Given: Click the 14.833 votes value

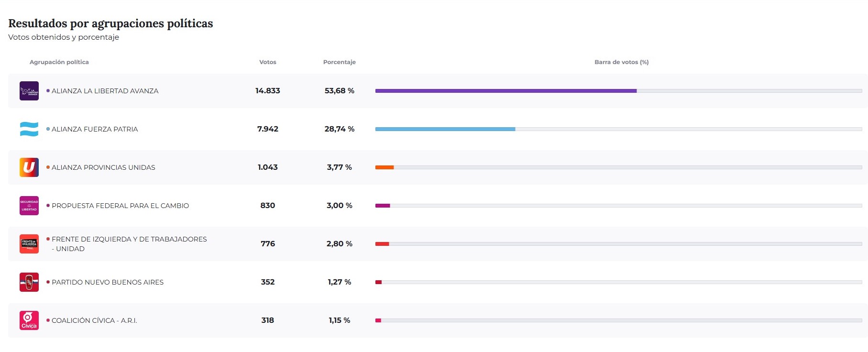Looking at the screenshot, I should (x=267, y=91).
